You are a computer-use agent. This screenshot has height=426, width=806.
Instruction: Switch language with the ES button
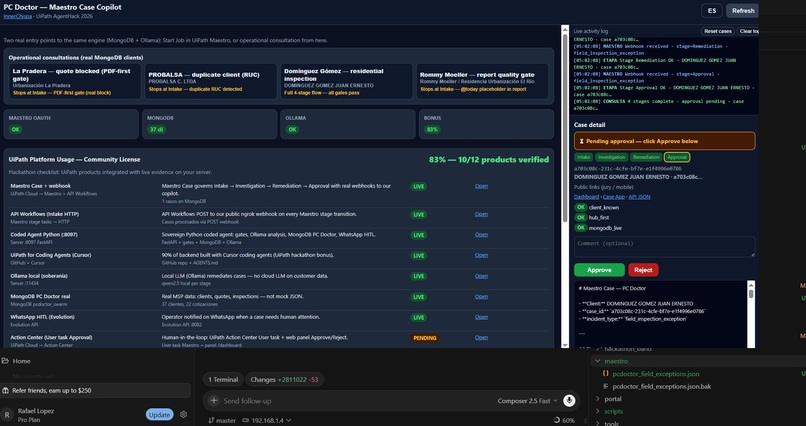(x=712, y=11)
